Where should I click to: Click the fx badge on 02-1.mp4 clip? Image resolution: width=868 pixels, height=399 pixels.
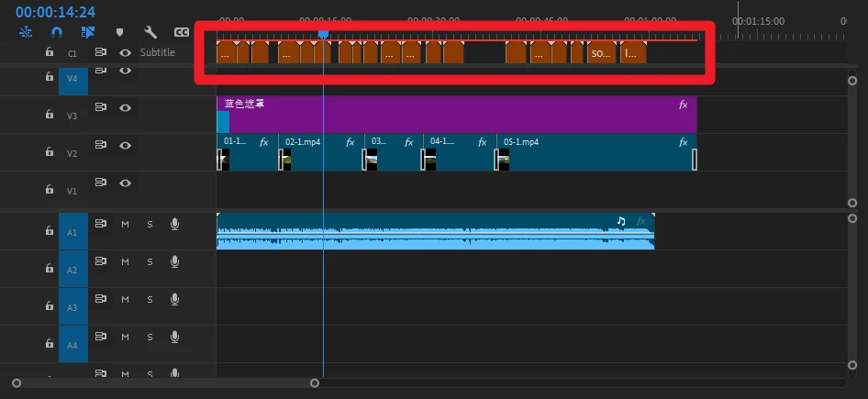tap(350, 142)
